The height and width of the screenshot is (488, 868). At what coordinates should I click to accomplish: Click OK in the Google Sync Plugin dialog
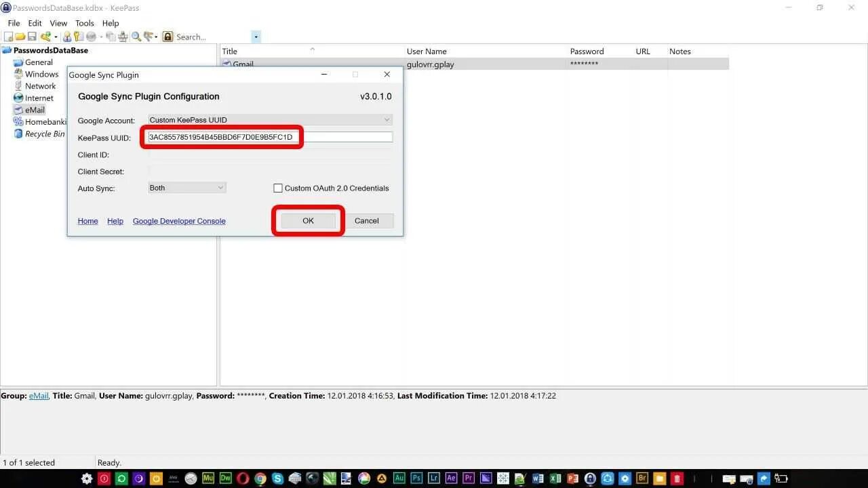pyautogui.click(x=308, y=221)
